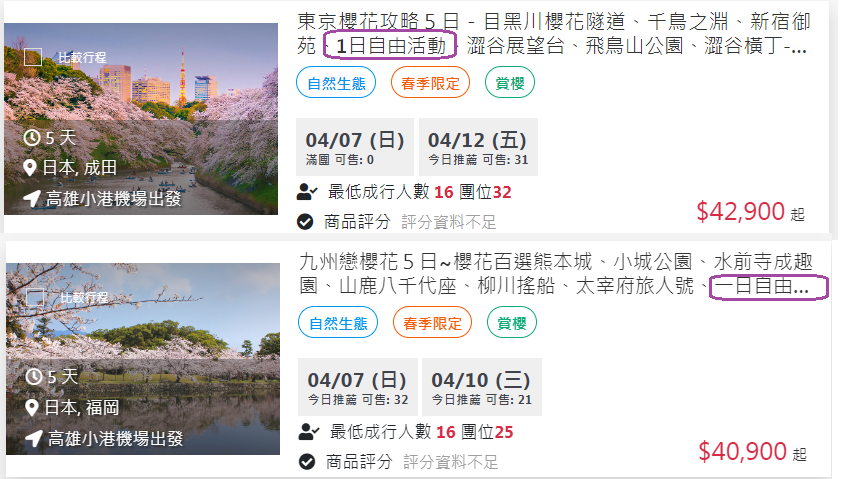
Task: Select the 04/12 (五) departure date
Action: (478, 147)
